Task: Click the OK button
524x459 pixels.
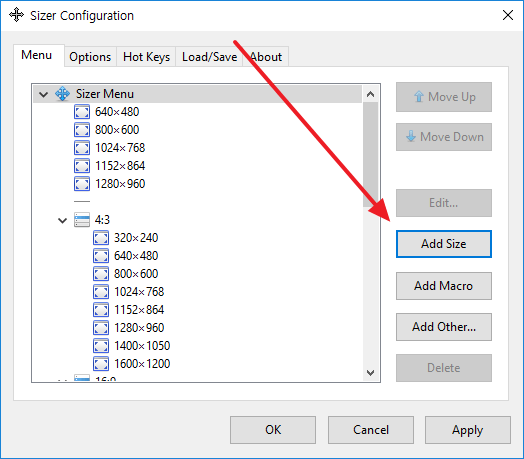Action: pos(273,430)
